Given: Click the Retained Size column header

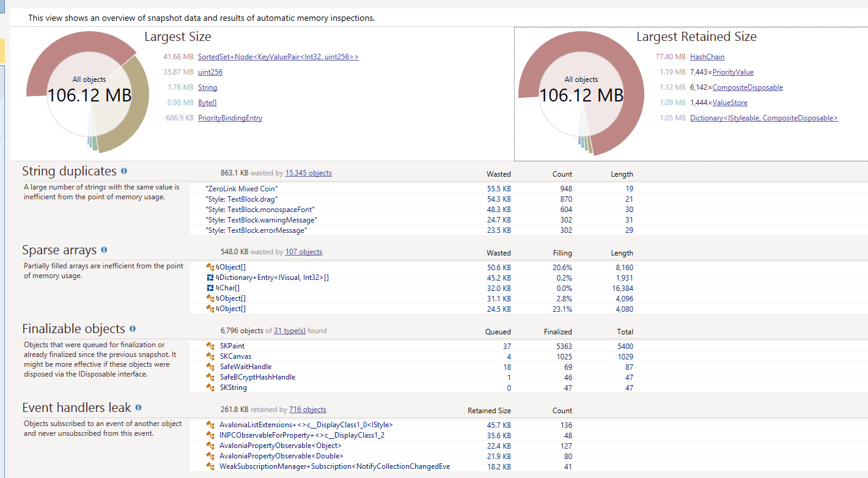Looking at the screenshot, I should tap(489, 411).
